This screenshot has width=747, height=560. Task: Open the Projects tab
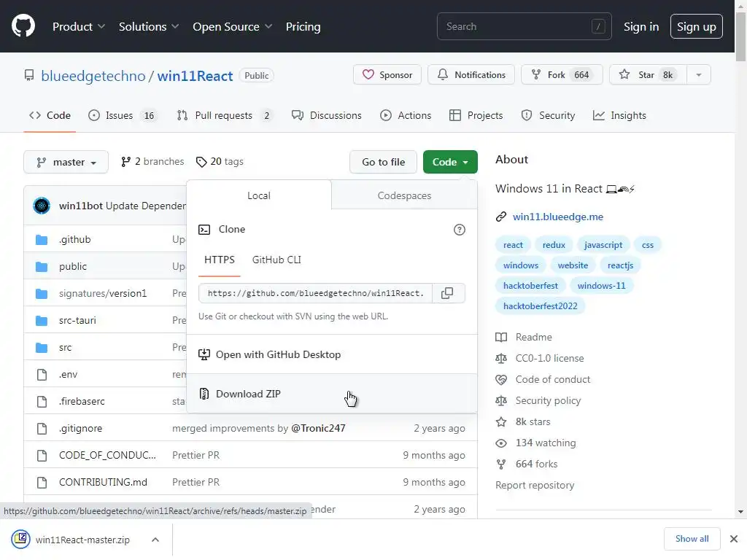(x=476, y=116)
